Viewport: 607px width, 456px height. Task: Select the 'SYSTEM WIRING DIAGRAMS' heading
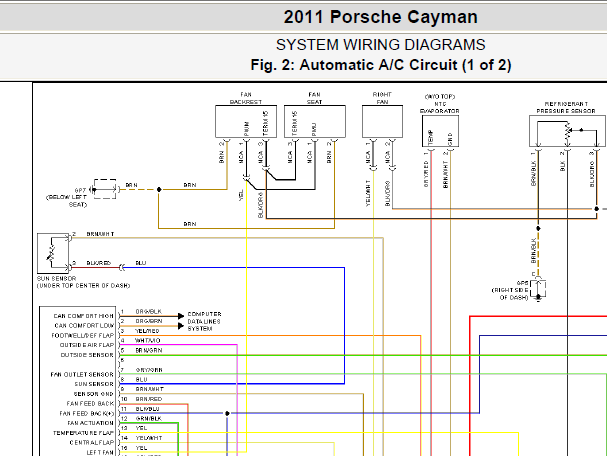(381, 45)
